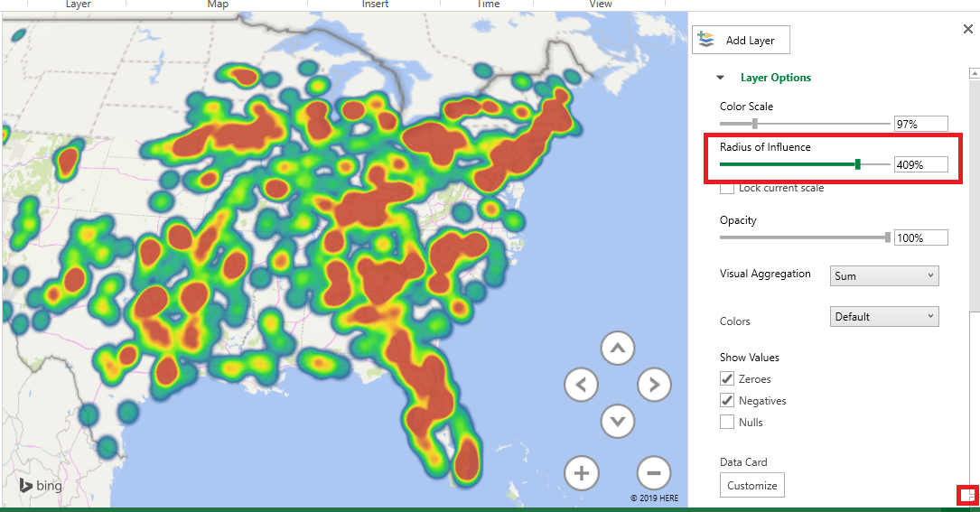The image size is (980, 512).
Task: Enable Lock current scale checkbox
Action: (727, 188)
